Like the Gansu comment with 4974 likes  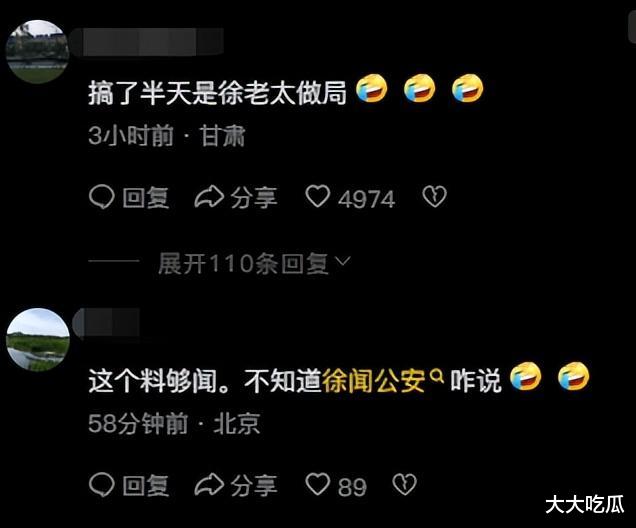pyautogui.click(x=317, y=197)
